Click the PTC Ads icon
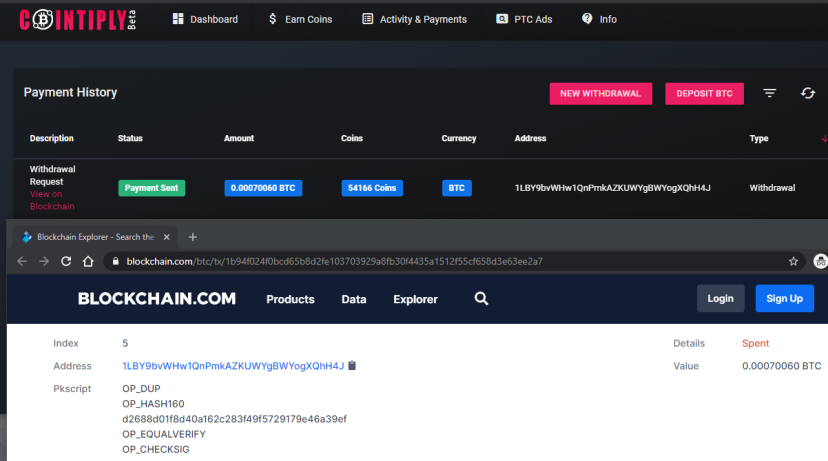Screen dimensions: 828x461 coord(502,19)
